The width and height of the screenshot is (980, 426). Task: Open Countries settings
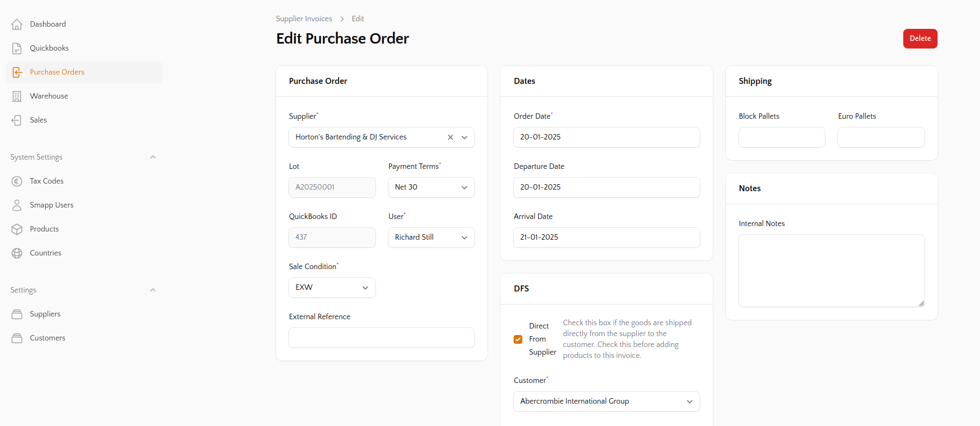84,253
